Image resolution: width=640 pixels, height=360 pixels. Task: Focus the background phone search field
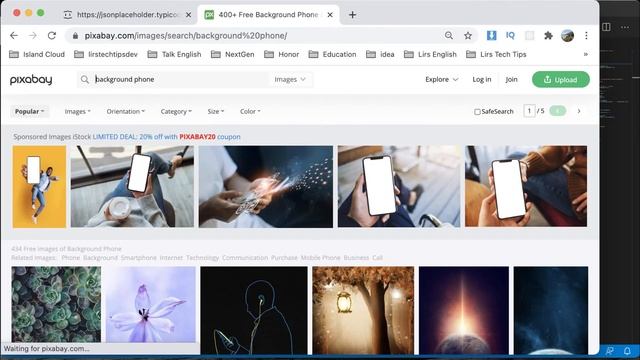pyautogui.click(x=180, y=80)
